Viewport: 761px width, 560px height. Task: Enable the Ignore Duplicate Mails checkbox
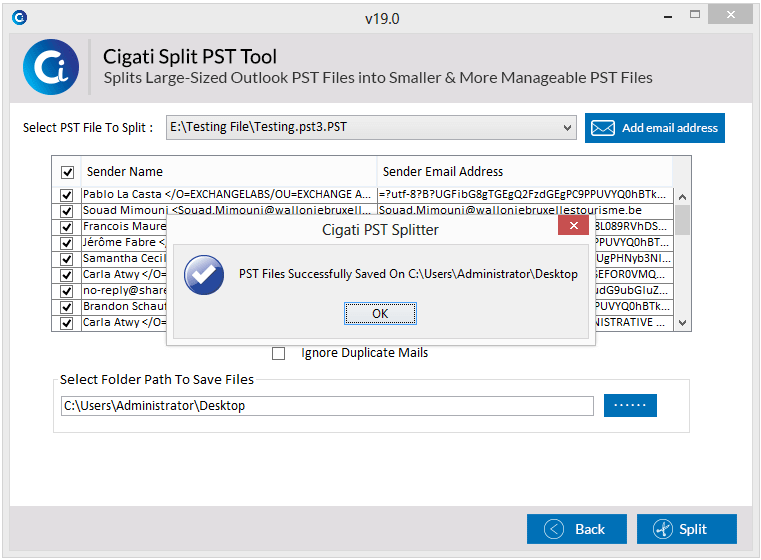pyautogui.click(x=279, y=353)
